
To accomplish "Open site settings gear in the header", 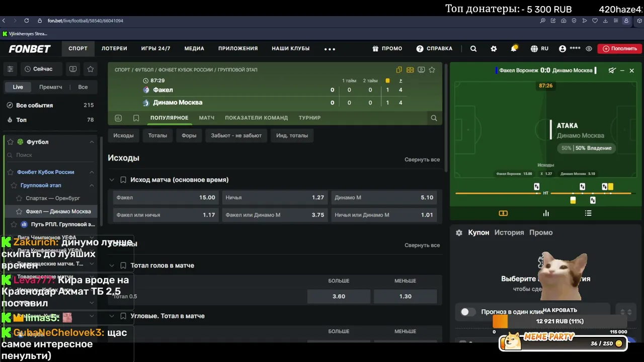I will click(494, 49).
